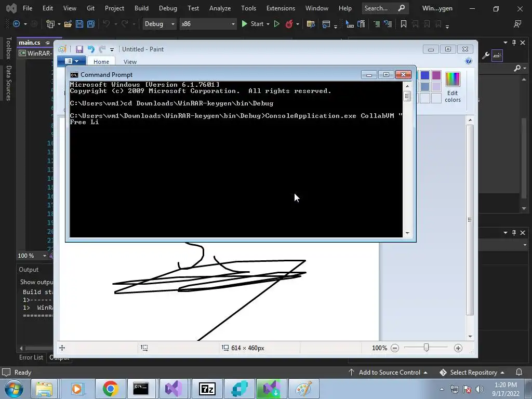This screenshot has height=399, width=532.
Task: Open the Data Sources side tab
Action: click(x=9, y=83)
